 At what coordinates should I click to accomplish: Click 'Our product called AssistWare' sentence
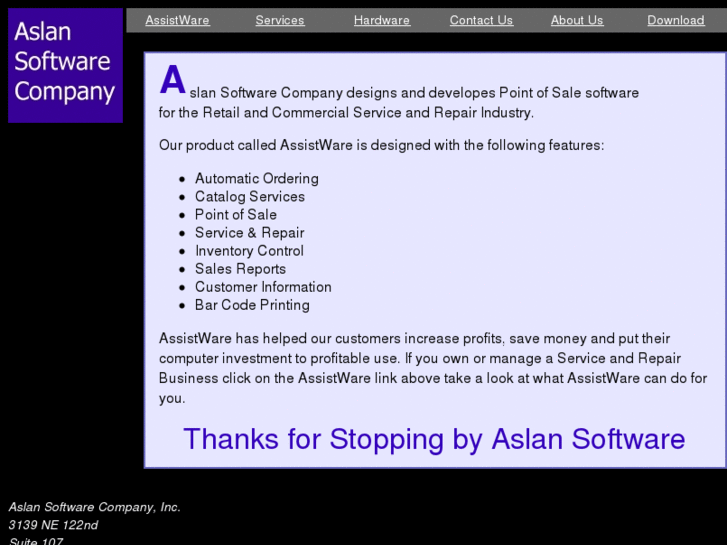[382, 145]
